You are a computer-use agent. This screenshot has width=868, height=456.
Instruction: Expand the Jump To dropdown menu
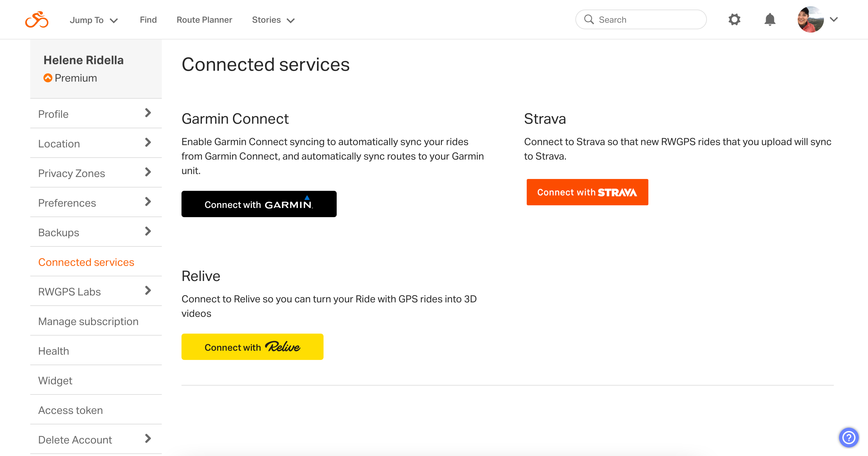[x=93, y=20]
